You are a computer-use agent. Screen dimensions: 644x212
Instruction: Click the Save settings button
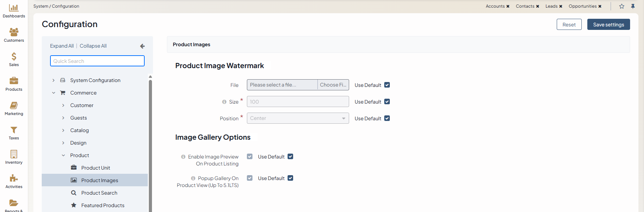pos(608,25)
